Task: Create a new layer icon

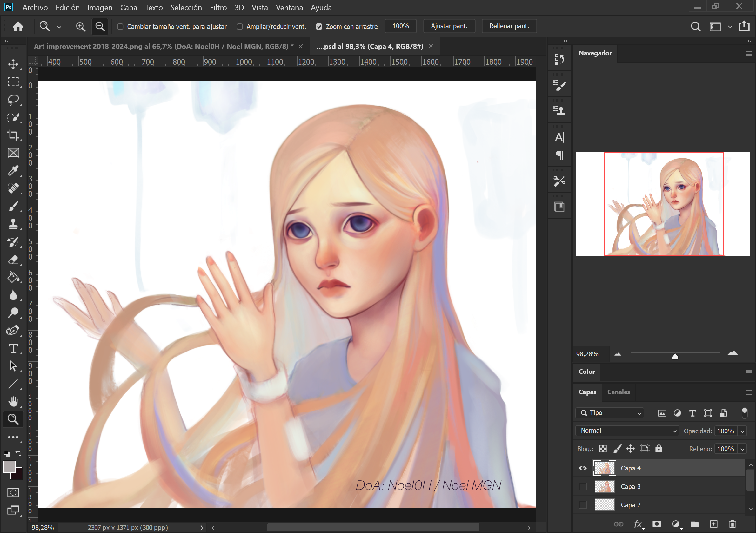Action: tap(713, 524)
